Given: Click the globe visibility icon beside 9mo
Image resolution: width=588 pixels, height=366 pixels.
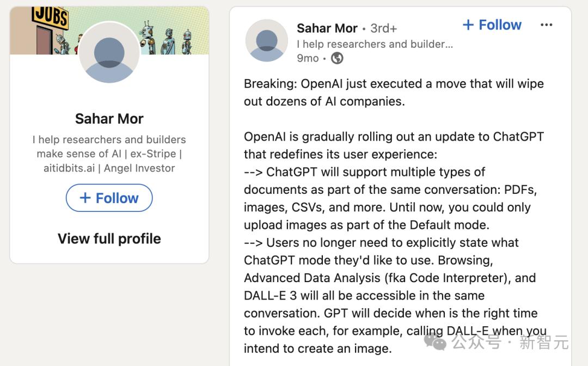Looking at the screenshot, I should [337, 58].
